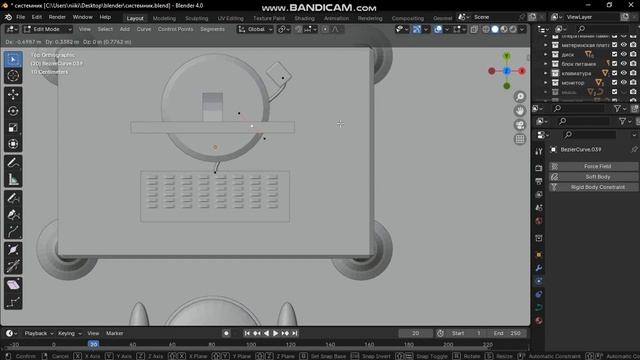The width and height of the screenshot is (640, 360).
Task: Toggle proportional editing in header
Action: (325, 29)
